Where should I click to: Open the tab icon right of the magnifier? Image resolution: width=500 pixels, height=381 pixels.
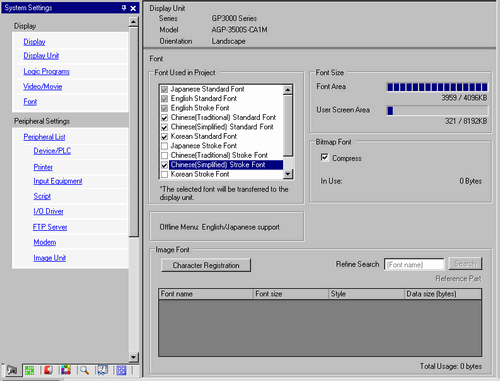(x=103, y=370)
